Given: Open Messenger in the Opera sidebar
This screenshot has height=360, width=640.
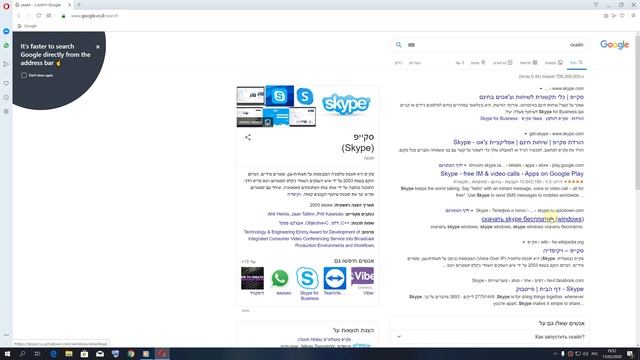Looking at the screenshot, I should (6, 31).
